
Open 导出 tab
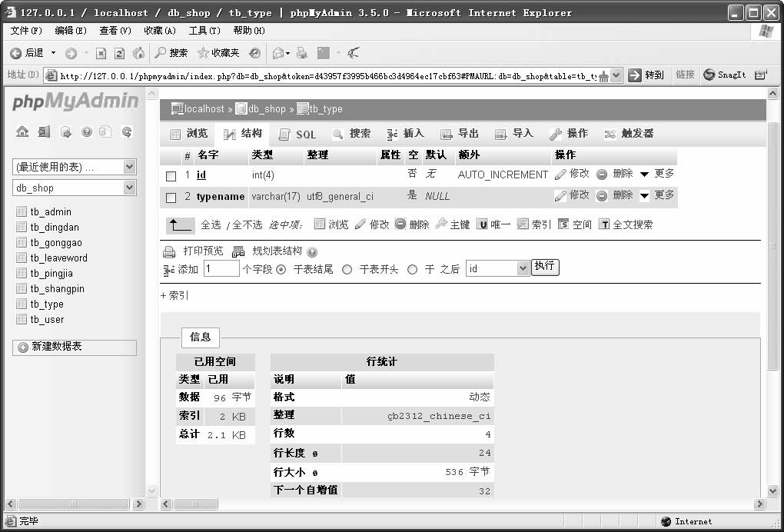(x=460, y=134)
